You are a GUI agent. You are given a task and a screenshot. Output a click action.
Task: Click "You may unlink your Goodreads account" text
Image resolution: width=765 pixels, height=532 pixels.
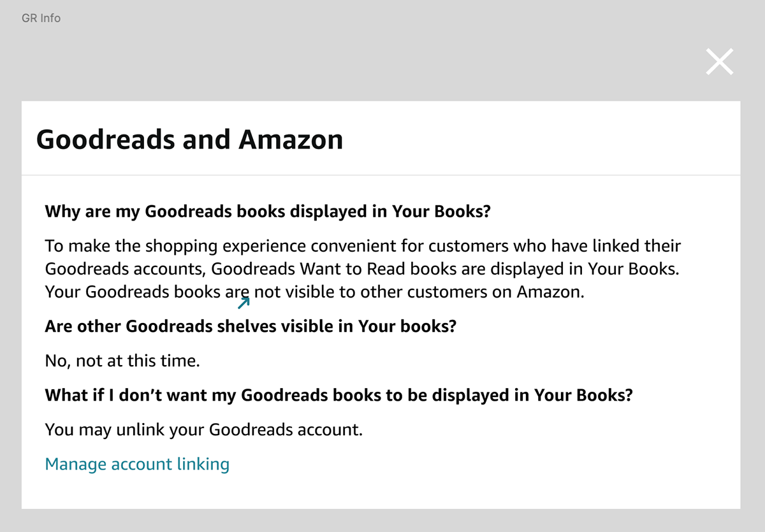coord(203,429)
